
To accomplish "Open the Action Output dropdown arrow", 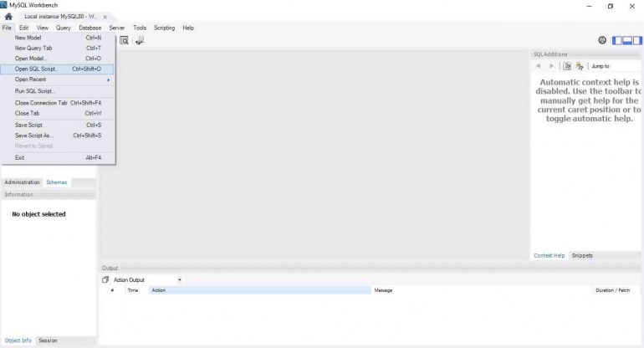I will 180,279.
